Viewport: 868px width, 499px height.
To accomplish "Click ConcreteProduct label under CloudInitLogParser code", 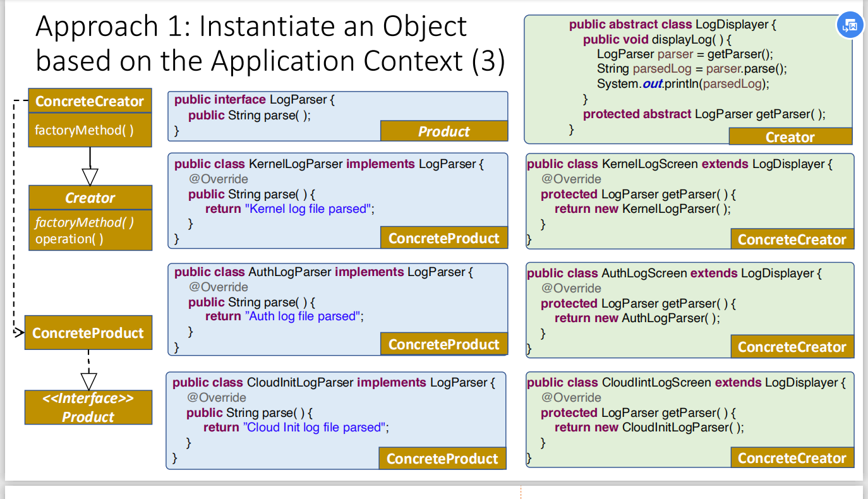I will (x=443, y=459).
